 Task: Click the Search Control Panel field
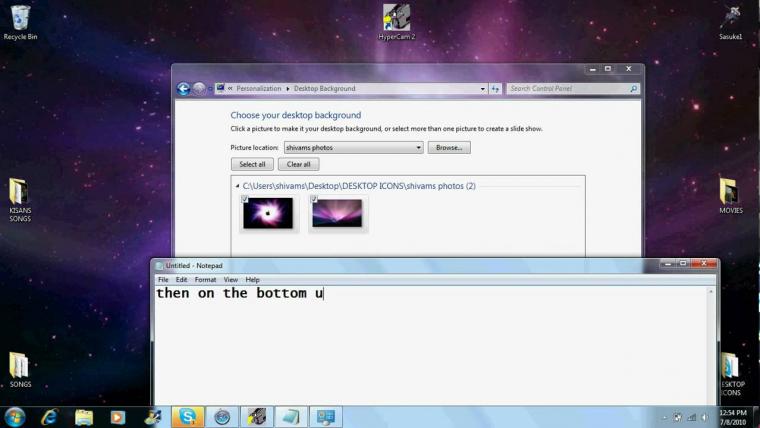(567, 88)
